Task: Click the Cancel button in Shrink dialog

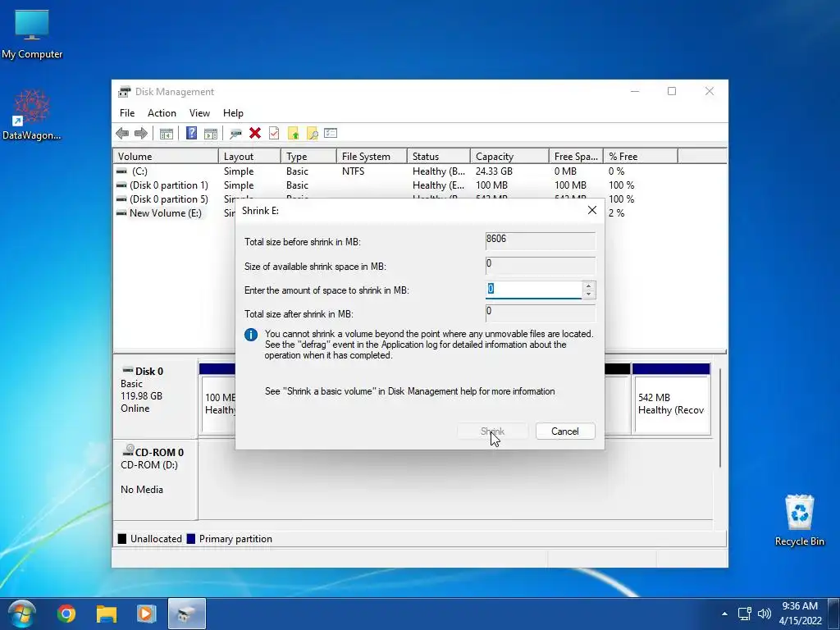Action: pos(565,431)
